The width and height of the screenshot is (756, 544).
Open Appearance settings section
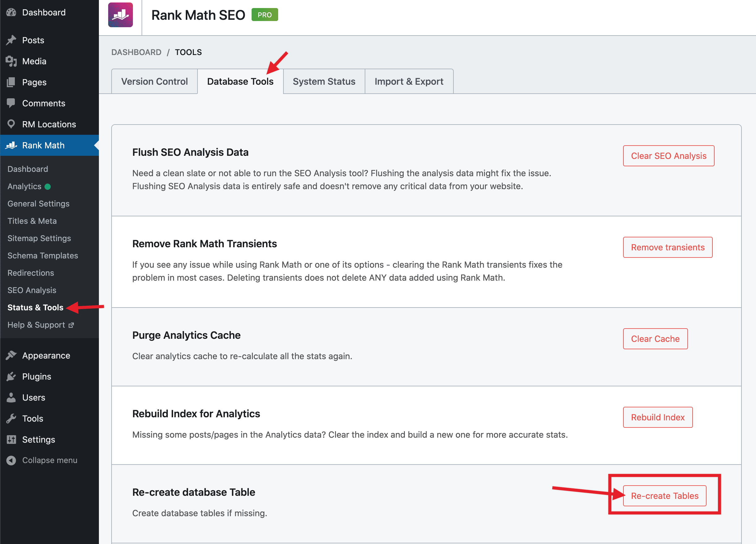click(x=45, y=355)
